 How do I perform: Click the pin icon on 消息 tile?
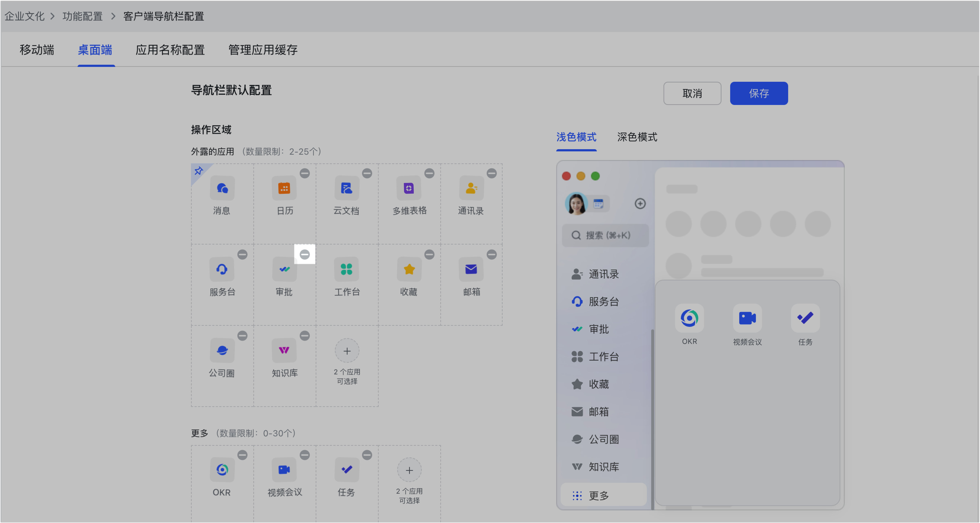199,171
